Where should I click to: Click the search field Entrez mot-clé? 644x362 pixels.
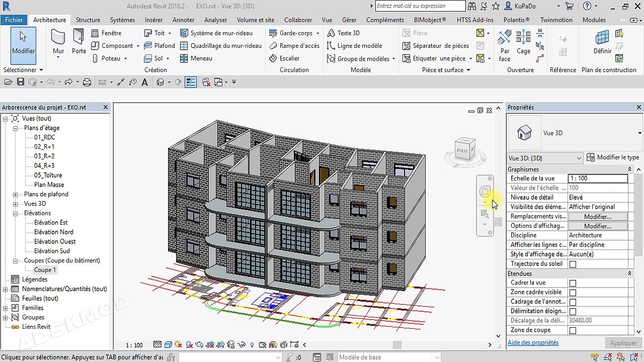[420, 6]
